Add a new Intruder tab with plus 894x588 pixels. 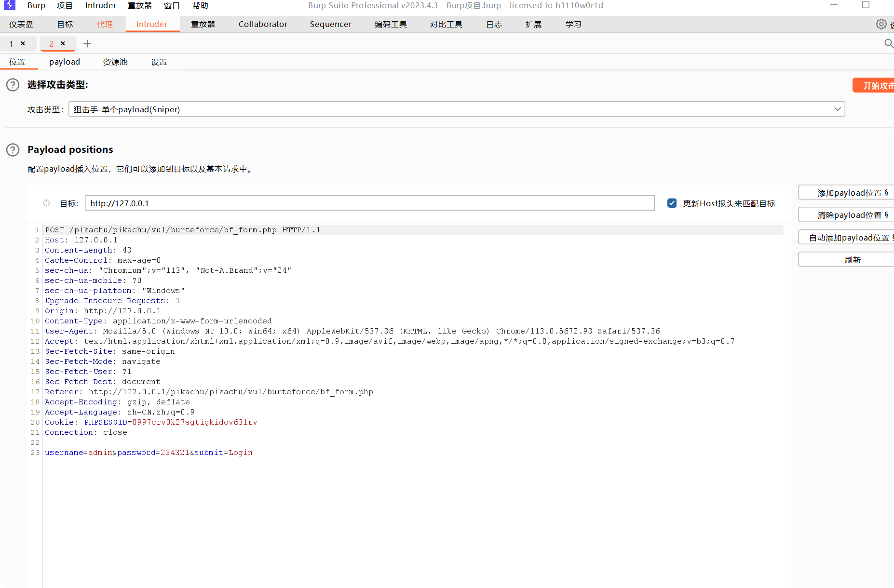[x=87, y=44]
